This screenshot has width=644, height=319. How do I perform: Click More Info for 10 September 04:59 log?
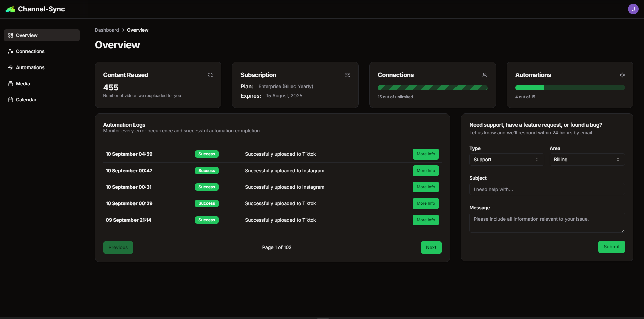tap(426, 154)
